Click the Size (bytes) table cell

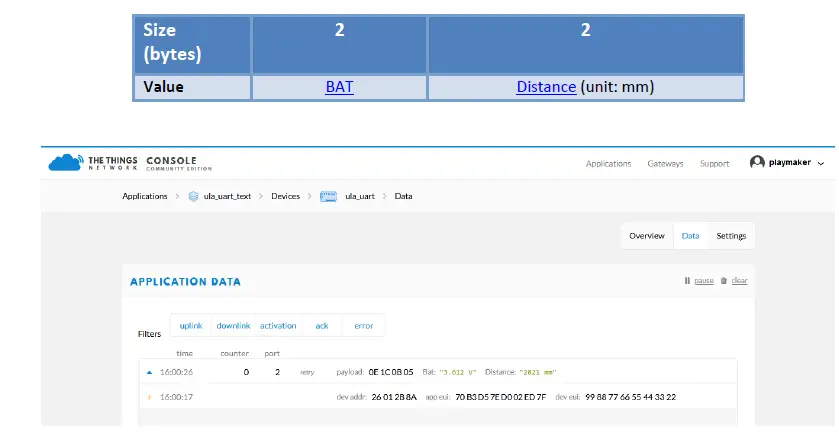click(x=192, y=44)
